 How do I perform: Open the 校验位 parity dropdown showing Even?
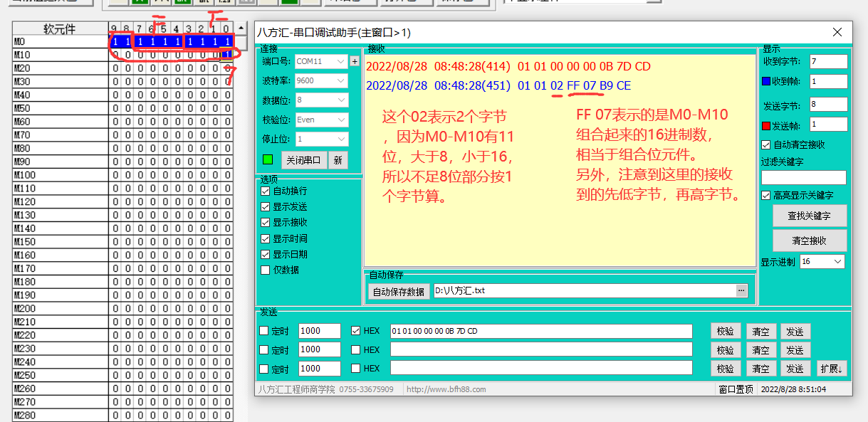(x=322, y=120)
